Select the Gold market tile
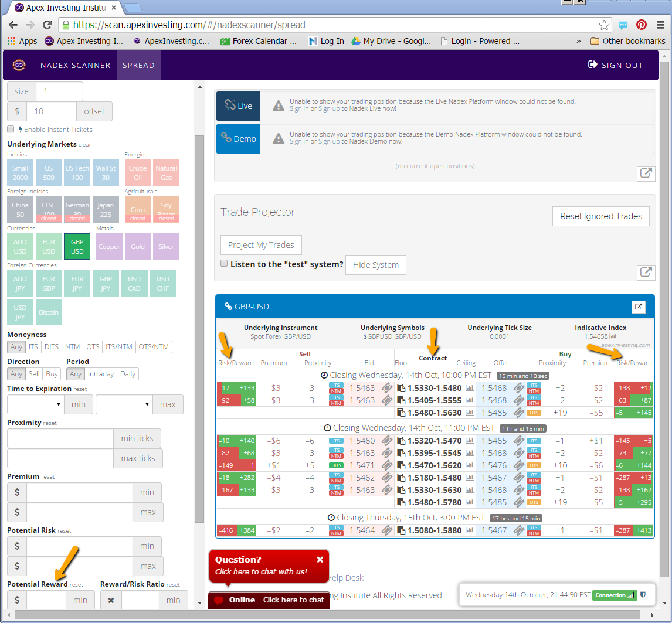This screenshot has height=623, width=672. [138, 247]
